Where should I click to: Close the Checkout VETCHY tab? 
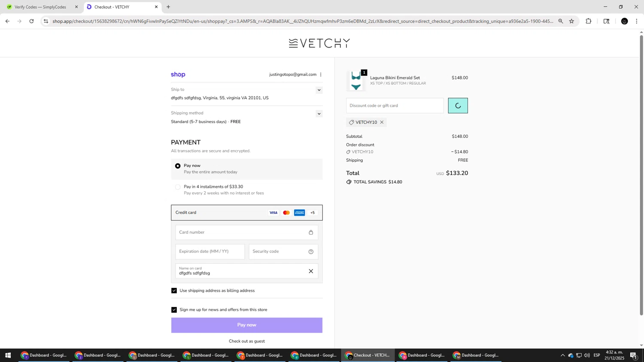pos(156,7)
